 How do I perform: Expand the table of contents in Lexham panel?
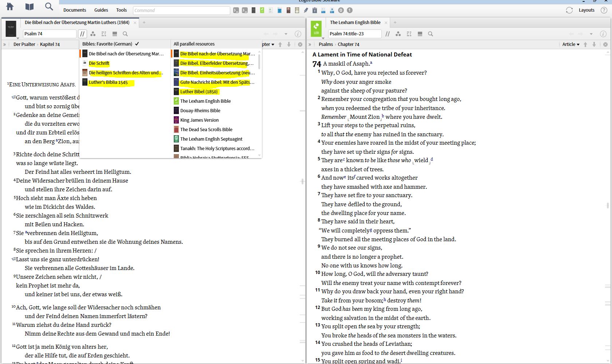coord(310,44)
